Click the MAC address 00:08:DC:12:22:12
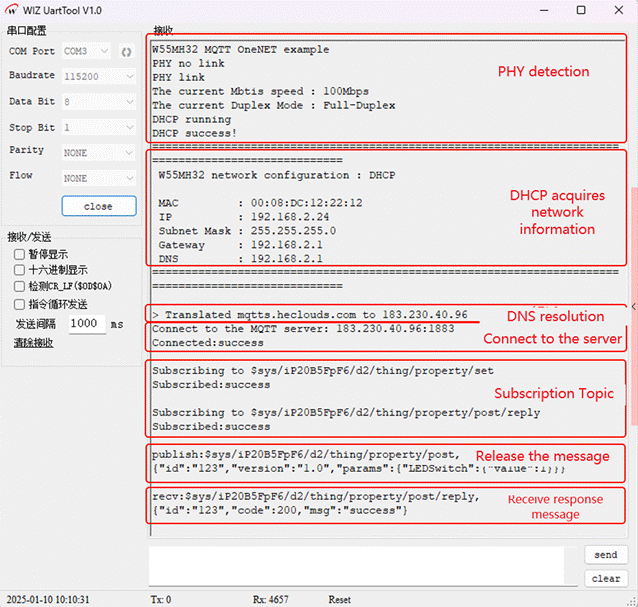This screenshot has height=607, width=638. (x=306, y=203)
